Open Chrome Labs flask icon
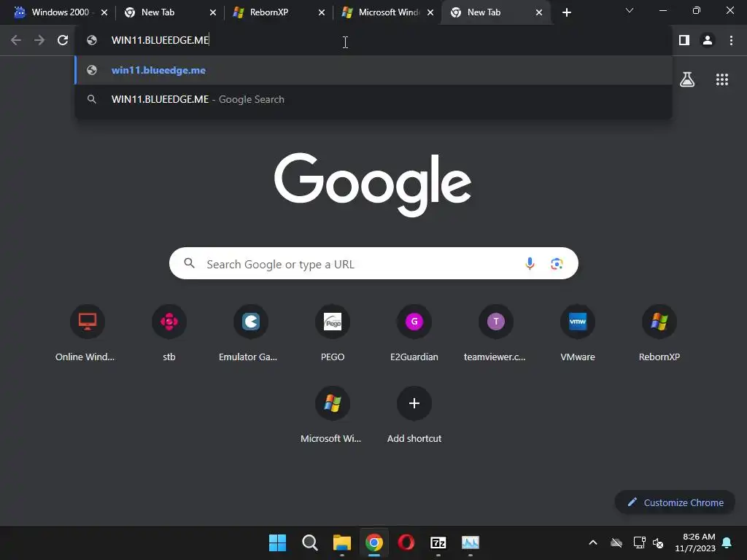Image resolution: width=747 pixels, height=560 pixels. [x=687, y=79]
